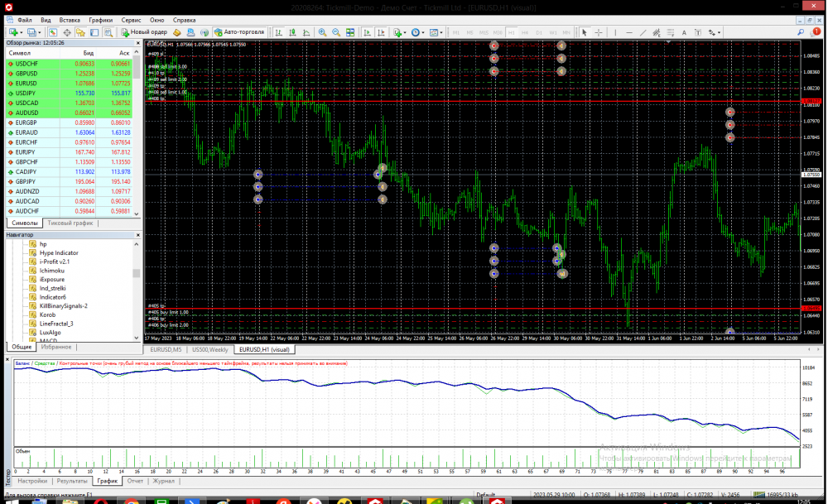Screen dimensions: 828x504
Task: Switch chart to candlesticks view
Action: coord(292,32)
